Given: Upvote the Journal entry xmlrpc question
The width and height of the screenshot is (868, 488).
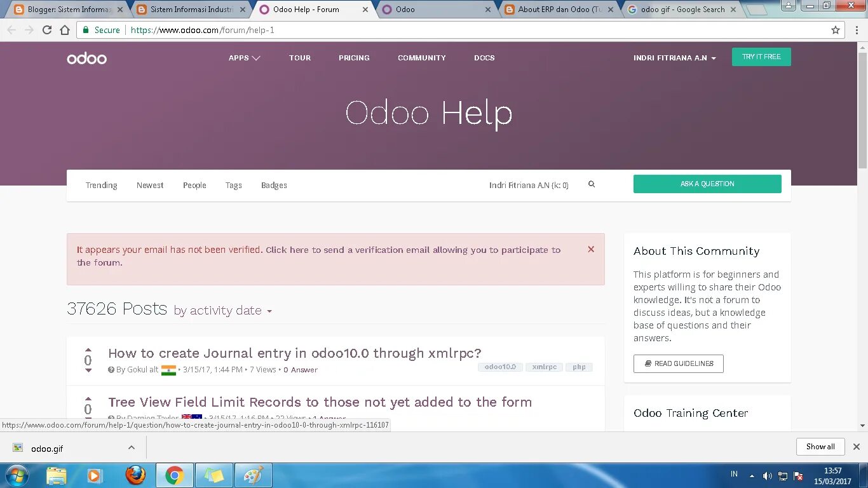Looking at the screenshot, I should 88,350.
